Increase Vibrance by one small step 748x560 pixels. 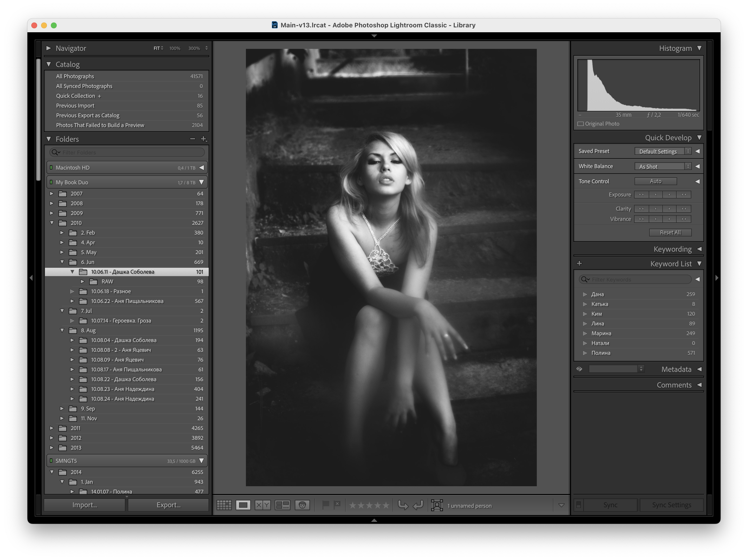670,219
